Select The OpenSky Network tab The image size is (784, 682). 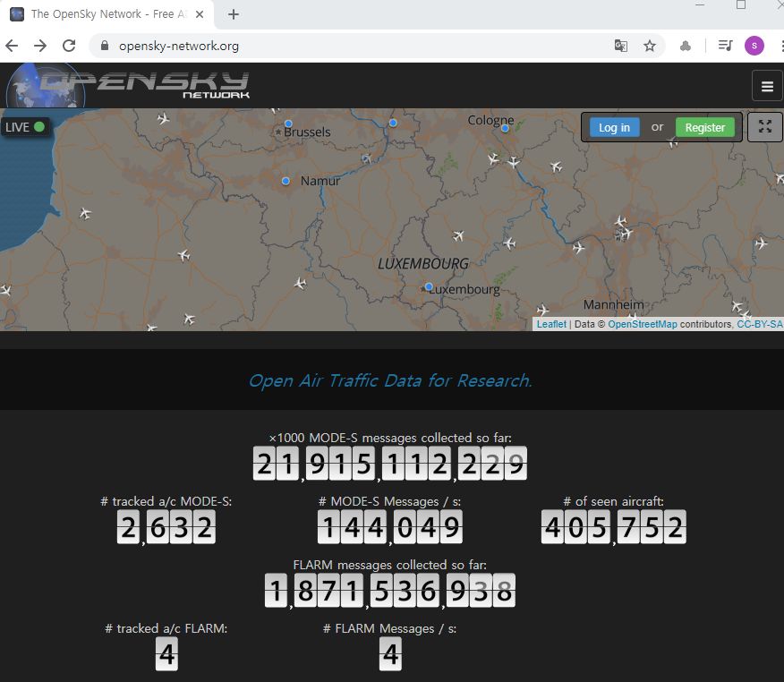click(x=107, y=14)
